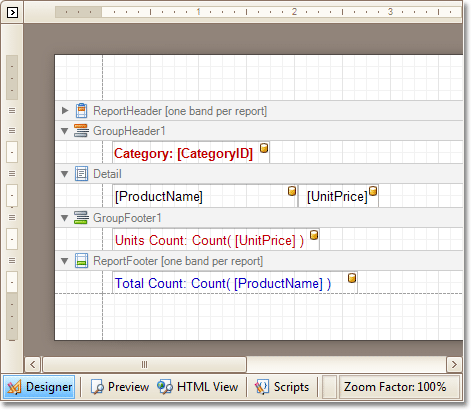The width and height of the screenshot is (471, 410).
Task: Click the horizontal scrollbar right arrow
Action: (454, 364)
